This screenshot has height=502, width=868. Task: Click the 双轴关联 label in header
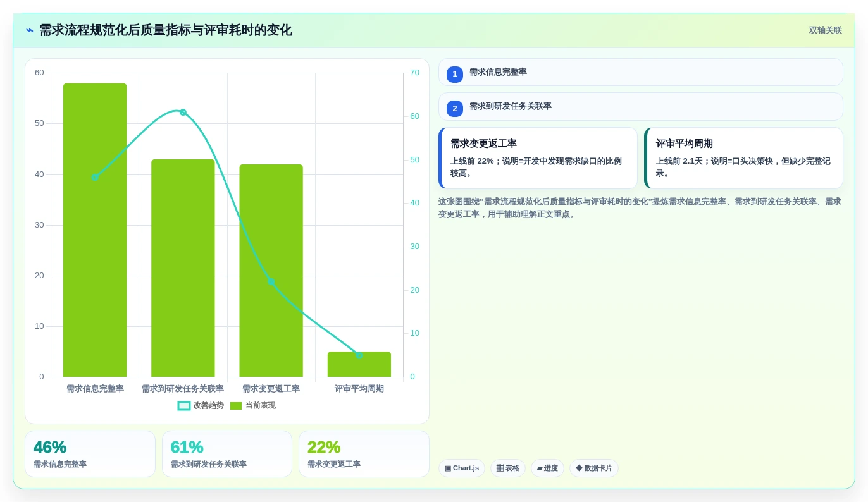point(825,30)
